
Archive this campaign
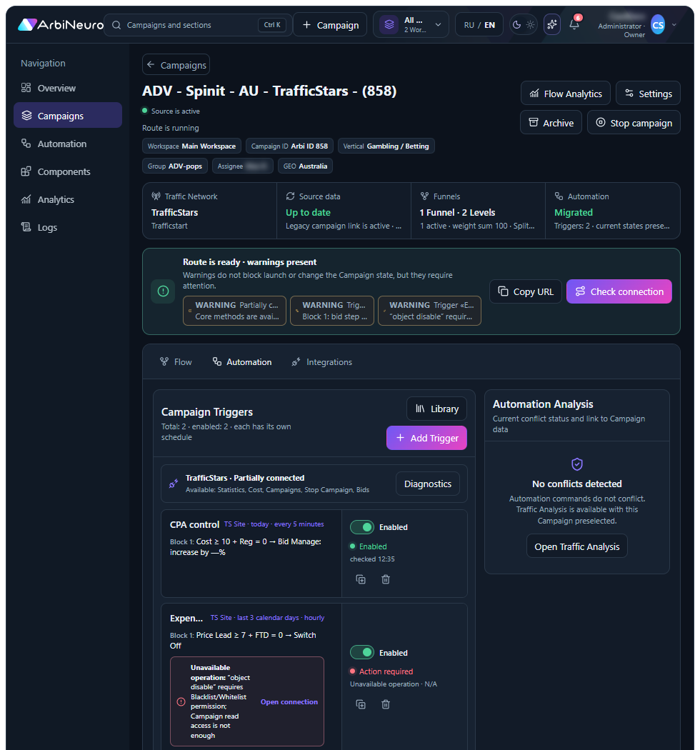coord(551,122)
